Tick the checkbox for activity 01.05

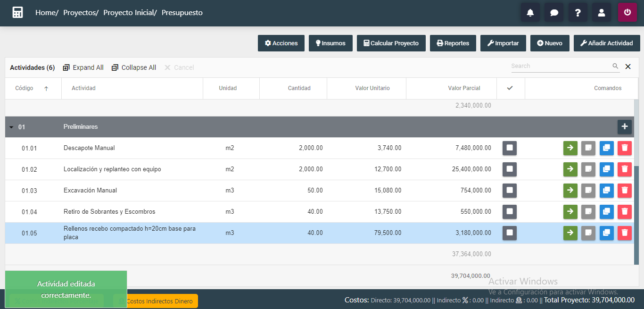point(509,233)
